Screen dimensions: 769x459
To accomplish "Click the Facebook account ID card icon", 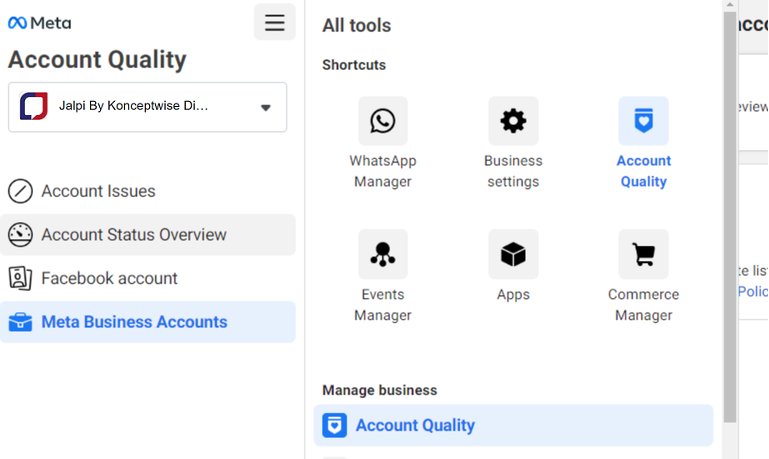I will click(x=20, y=279).
